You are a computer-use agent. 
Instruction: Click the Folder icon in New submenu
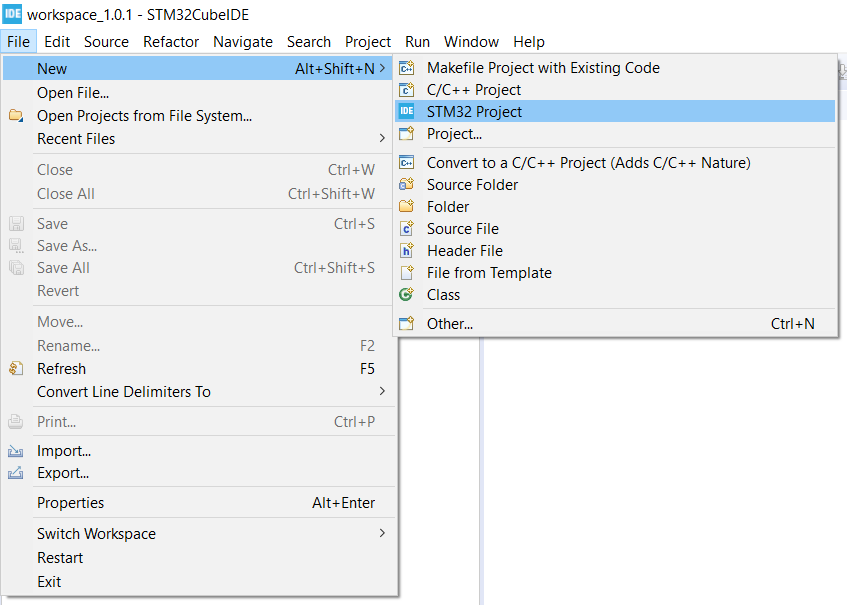pyautogui.click(x=406, y=206)
